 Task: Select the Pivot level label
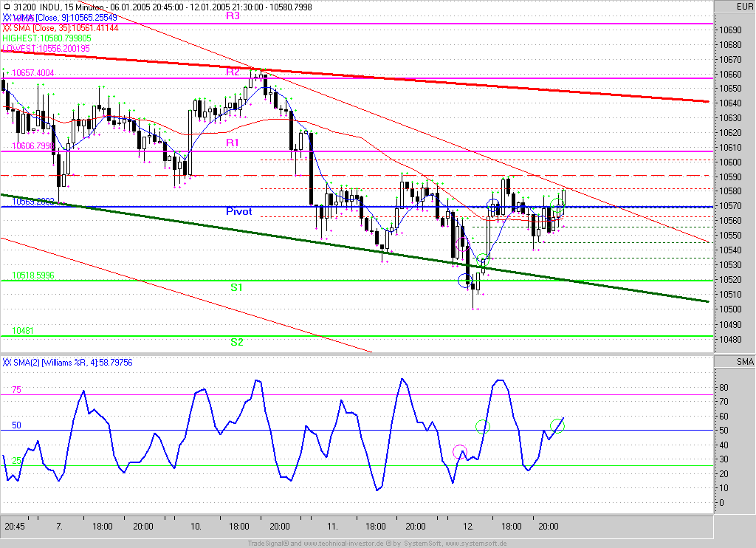coord(238,211)
